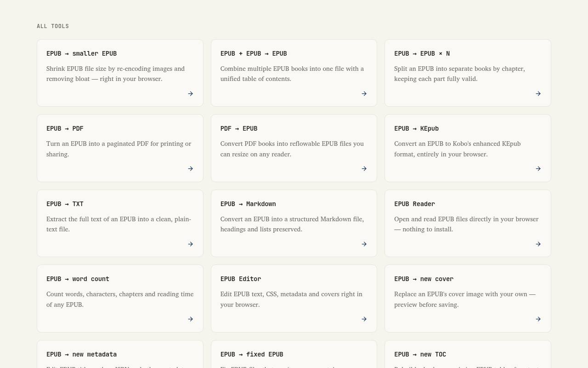
Task: Click arrow icon on EPUB Editor card
Action: [364, 319]
